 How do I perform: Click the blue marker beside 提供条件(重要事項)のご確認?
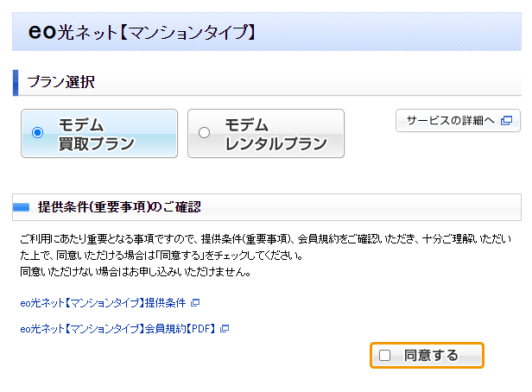coord(21,207)
